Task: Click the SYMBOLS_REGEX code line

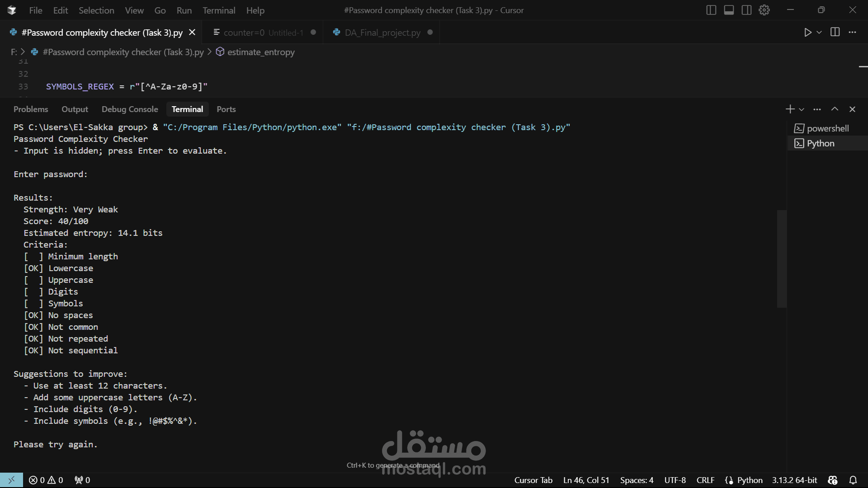Action: 127,86
